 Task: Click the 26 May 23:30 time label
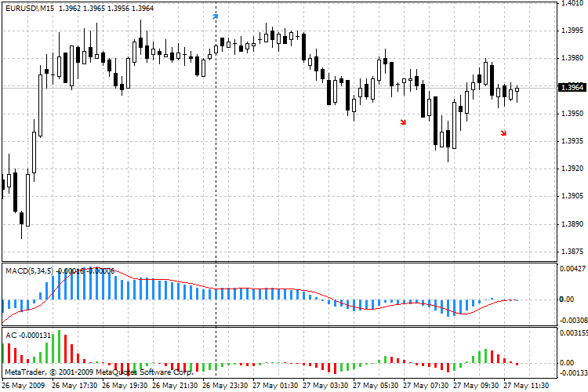click(227, 386)
